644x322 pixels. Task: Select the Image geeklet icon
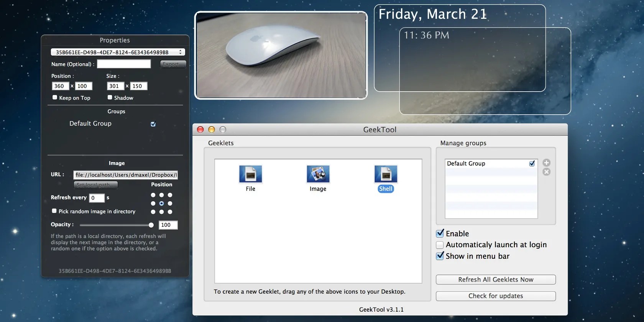coord(318,174)
